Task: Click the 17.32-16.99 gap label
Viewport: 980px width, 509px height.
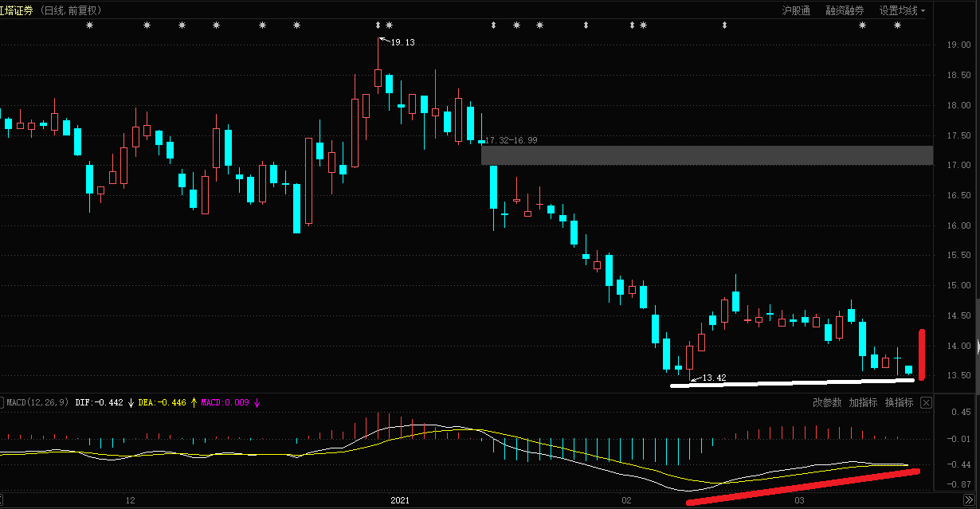Action: (x=512, y=140)
